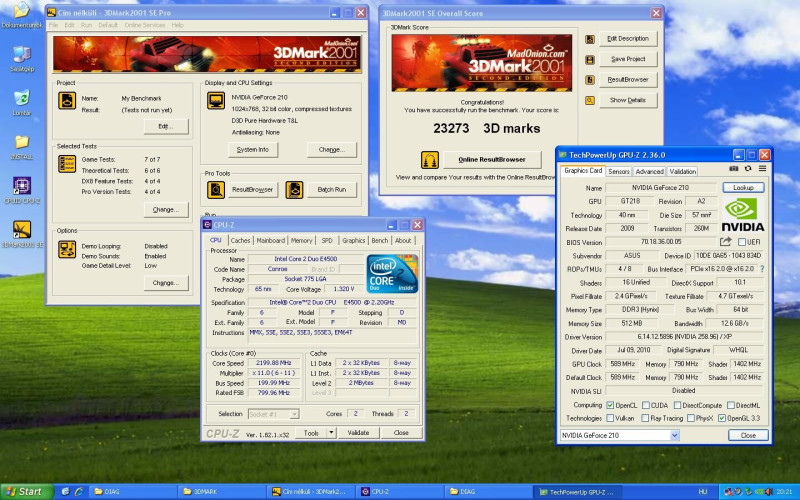Viewport: 800px width, 500px height.
Task: Click the GPU-Z refresh icon
Action: (x=748, y=168)
